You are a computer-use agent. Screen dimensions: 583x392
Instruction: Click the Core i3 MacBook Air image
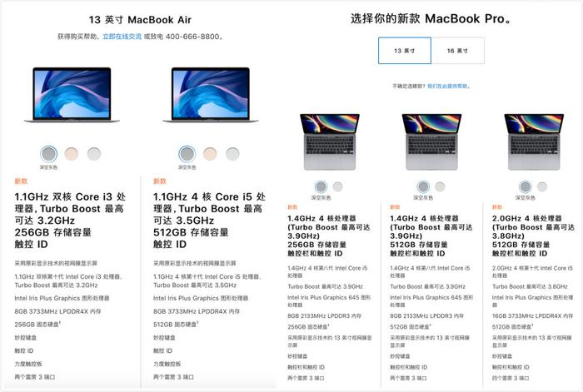[x=72, y=95]
